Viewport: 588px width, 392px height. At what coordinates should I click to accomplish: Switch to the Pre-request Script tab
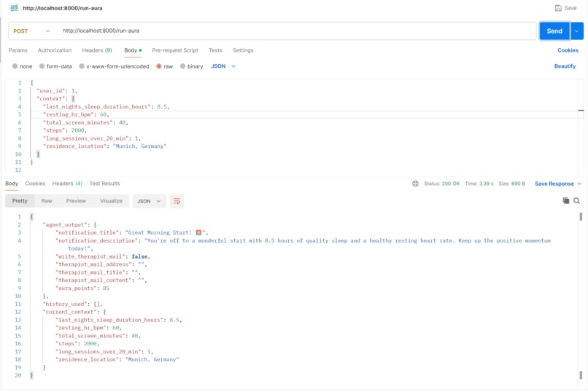pos(175,50)
